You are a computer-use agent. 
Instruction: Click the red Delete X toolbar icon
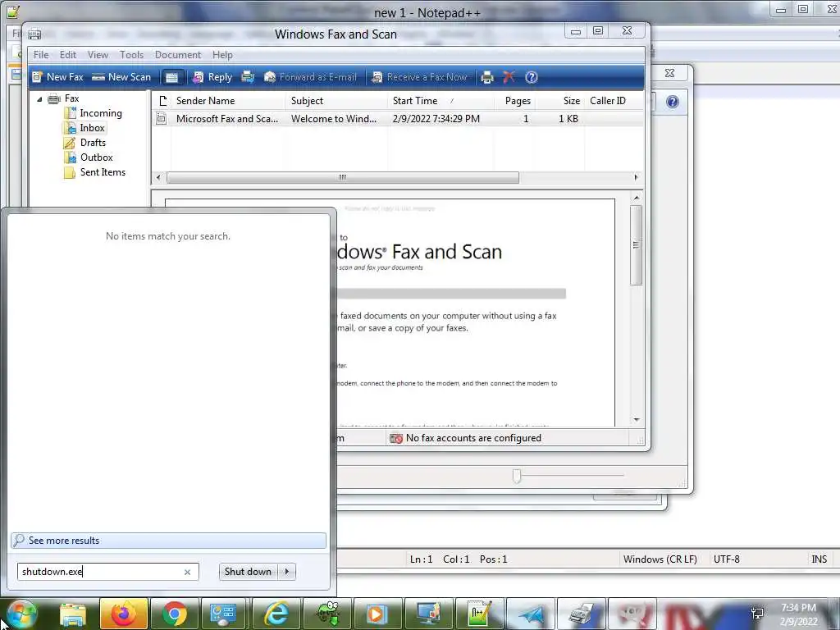tap(509, 77)
